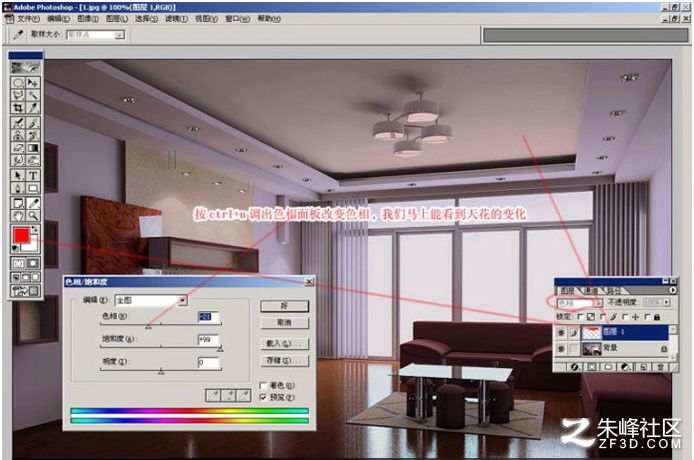
Task: Delete layer with the trash icon
Action: pyautogui.click(x=660, y=367)
